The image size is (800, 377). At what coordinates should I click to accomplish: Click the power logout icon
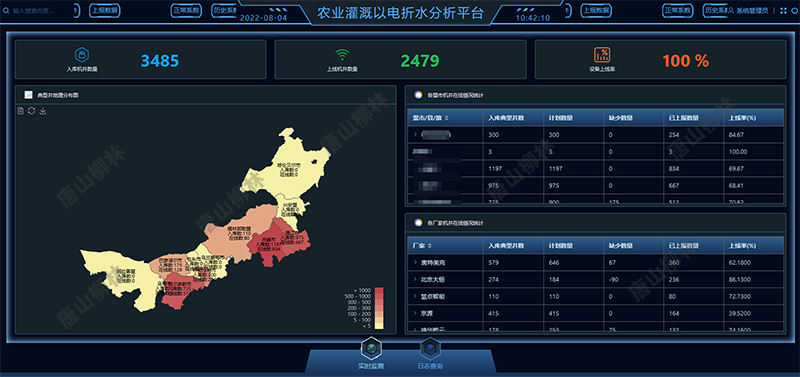pyautogui.click(x=794, y=10)
